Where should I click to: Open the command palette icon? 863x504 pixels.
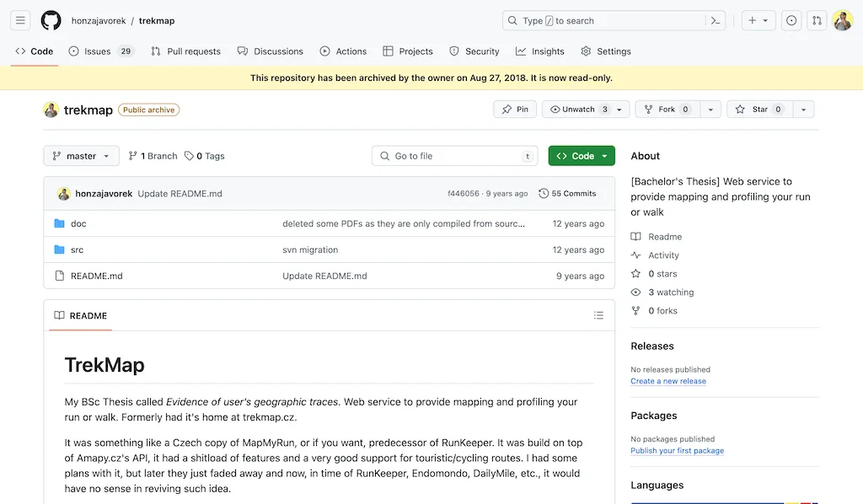(716, 20)
